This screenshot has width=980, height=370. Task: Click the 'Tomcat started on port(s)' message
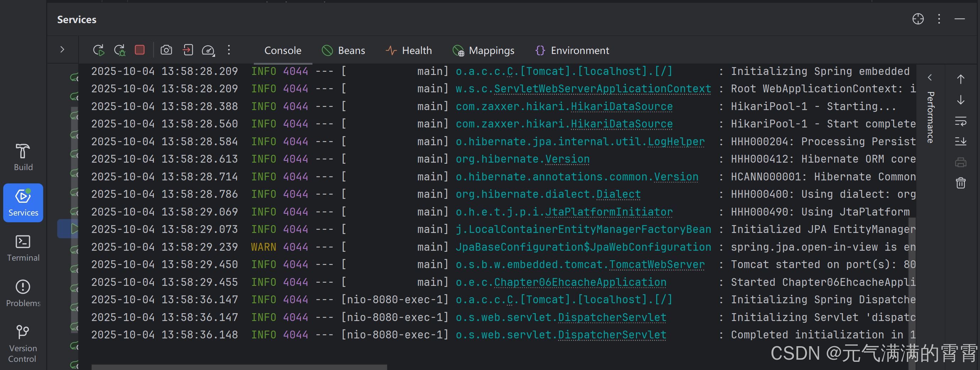pos(823,265)
